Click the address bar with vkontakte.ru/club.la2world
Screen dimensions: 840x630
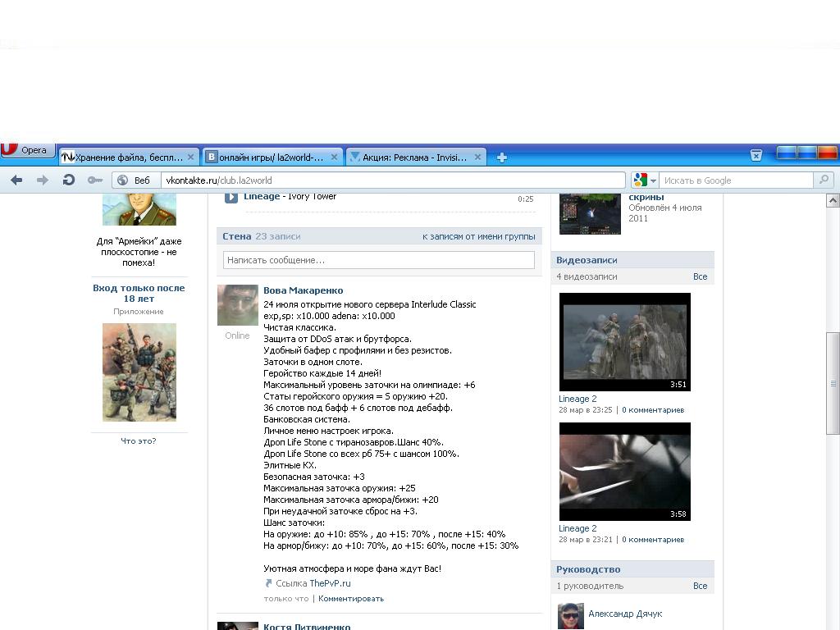(393, 180)
